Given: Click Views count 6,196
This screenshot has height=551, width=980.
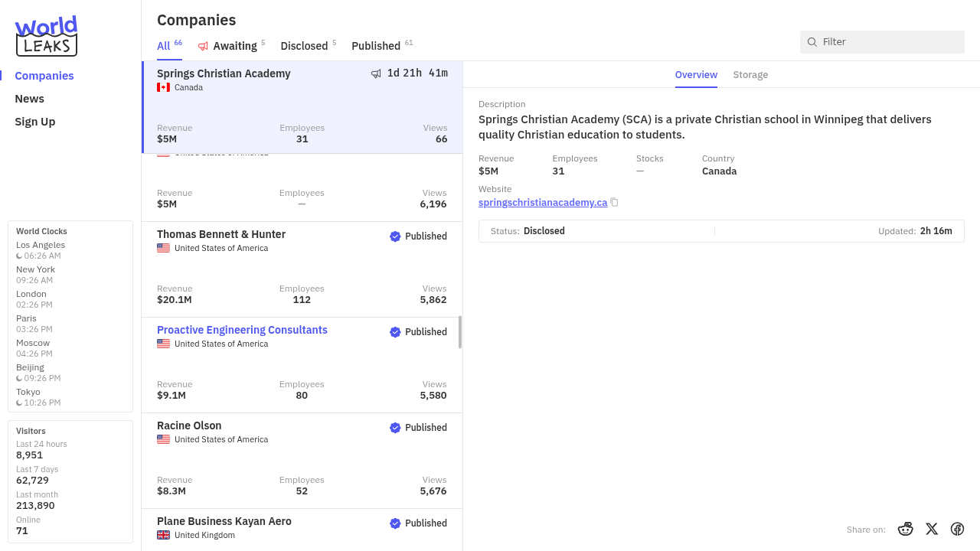Looking at the screenshot, I should click(433, 204).
